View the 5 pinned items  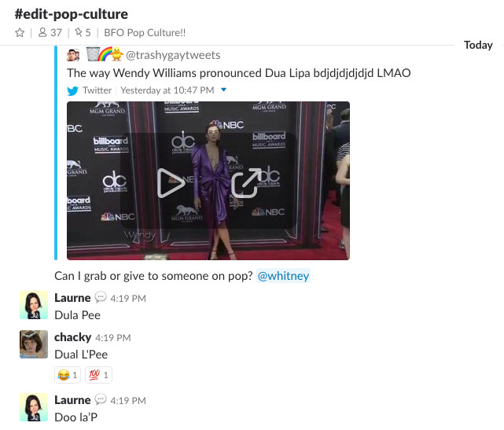coord(83,32)
